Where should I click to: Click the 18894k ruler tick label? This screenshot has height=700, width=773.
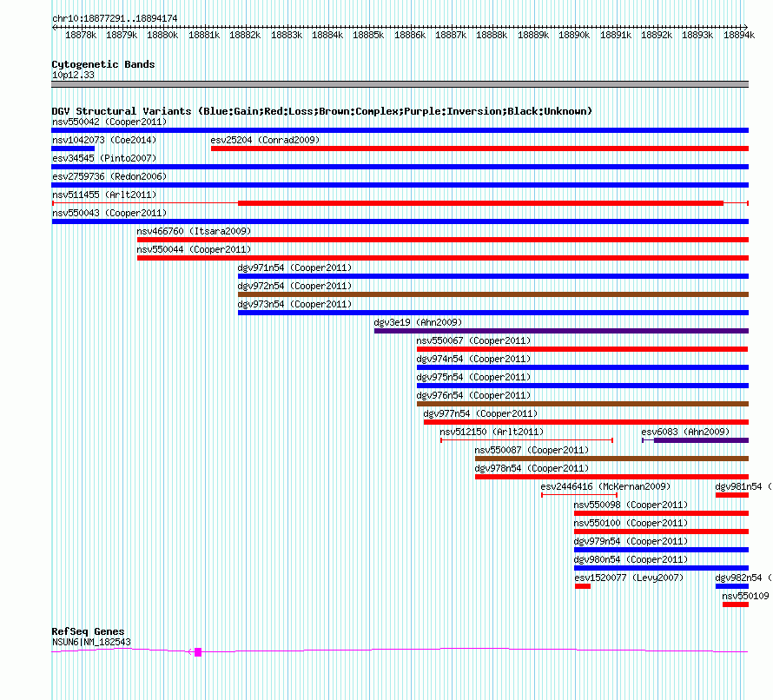point(739,35)
